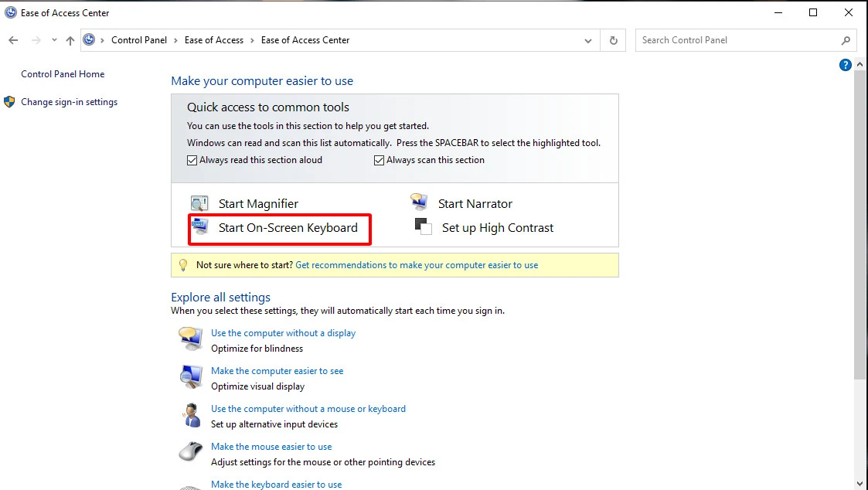The image size is (868, 490).
Task: Launch Start Magnifier
Action: [x=258, y=204]
